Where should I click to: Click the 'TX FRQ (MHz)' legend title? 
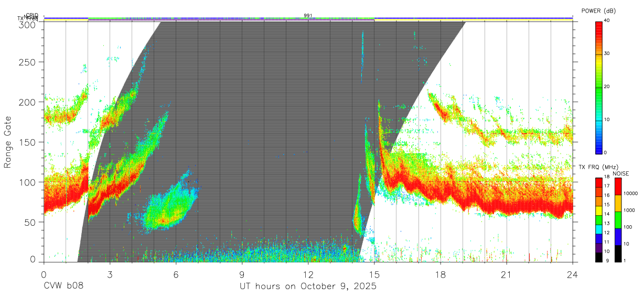point(598,167)
